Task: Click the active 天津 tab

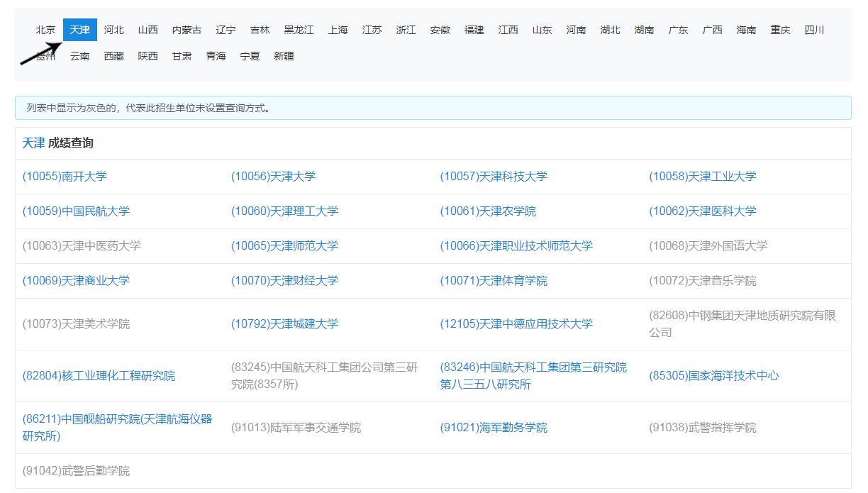Action: pyautogui.click(x=79, y=30)
